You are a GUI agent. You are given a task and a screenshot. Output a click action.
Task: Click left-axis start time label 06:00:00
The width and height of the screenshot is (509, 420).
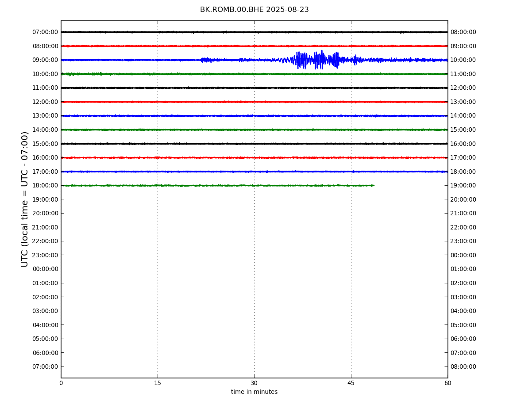click(x=45, y=353)
